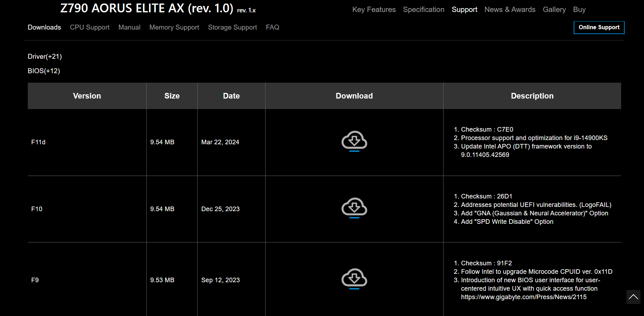Click the SPD Write Disable option line
644x316 pixels.
point(507,222)
